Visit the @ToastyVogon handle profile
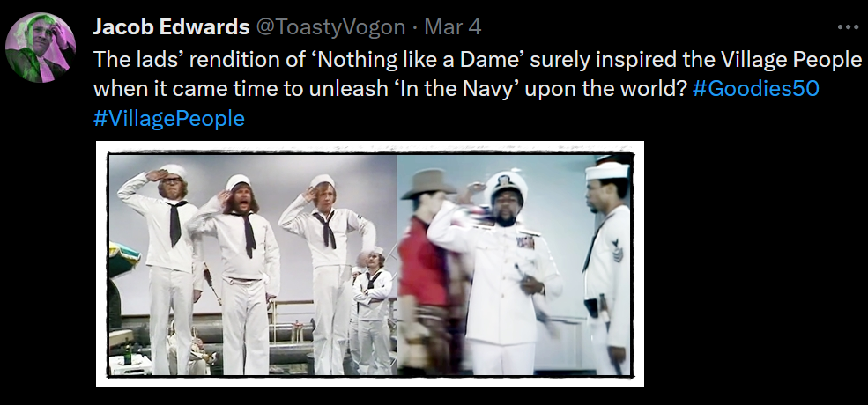The height and width of the screenshot is (405, 868). click(329, 27)
